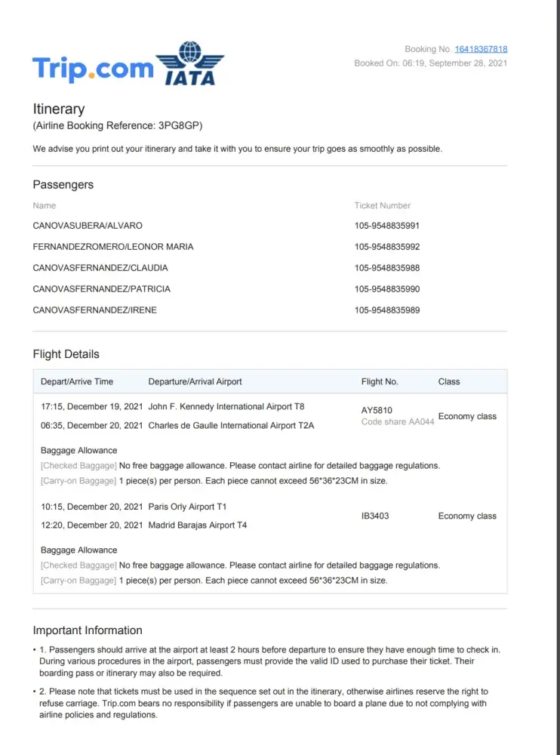Click Madrid Barajas Airport T4 text

click(x=198, y=525)
